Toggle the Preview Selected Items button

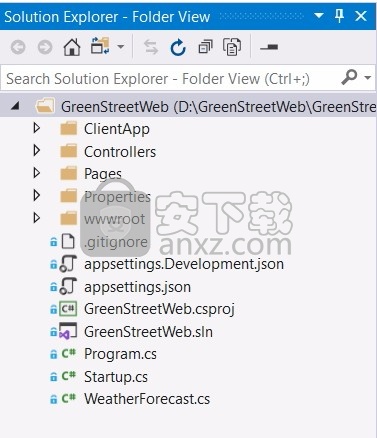(x=269, y=47)
